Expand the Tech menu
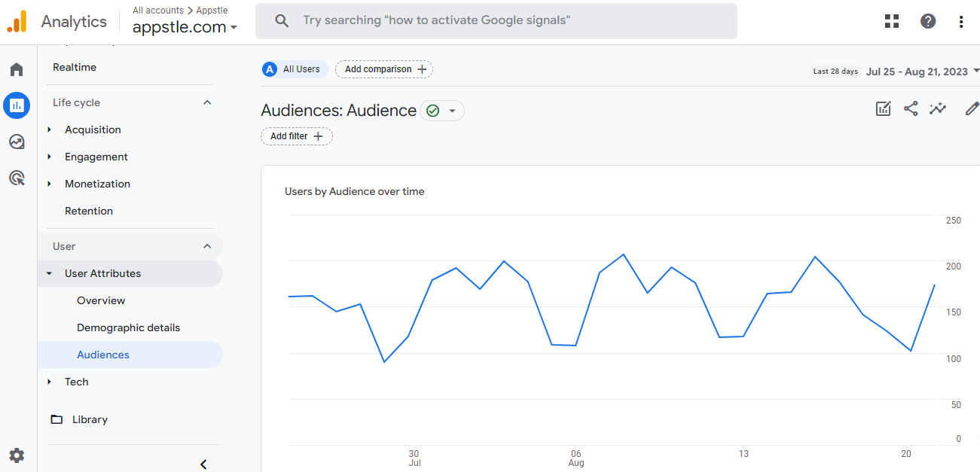Viewport: 980px width, 472px height. point(50,382)
